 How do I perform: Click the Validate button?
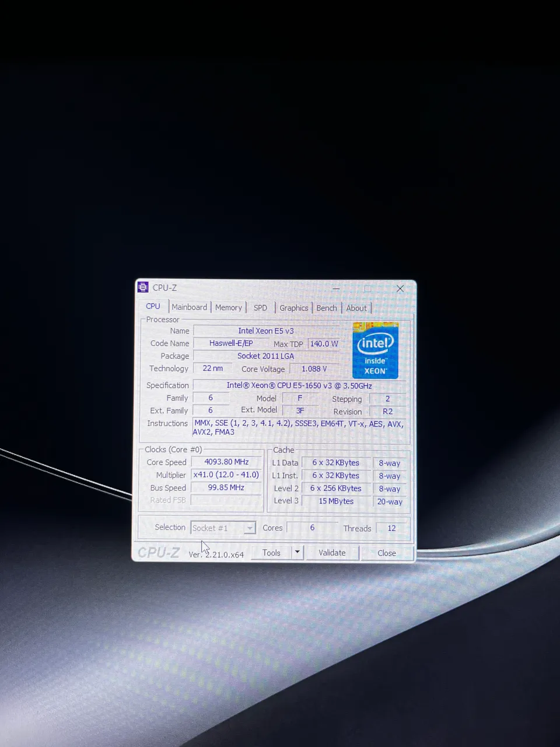[x=332, y=553]
